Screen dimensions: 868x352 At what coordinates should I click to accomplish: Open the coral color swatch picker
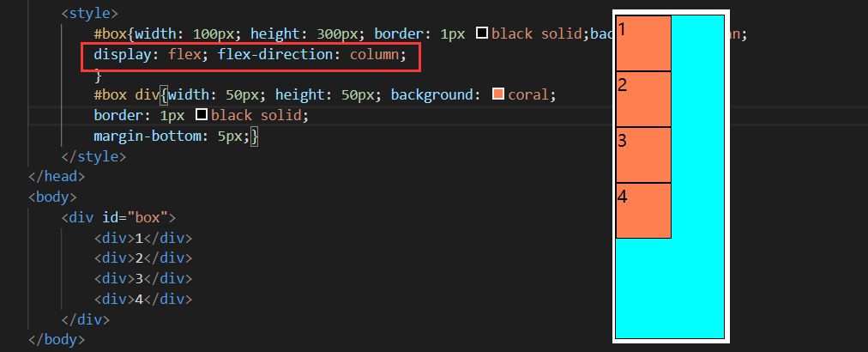498,94
